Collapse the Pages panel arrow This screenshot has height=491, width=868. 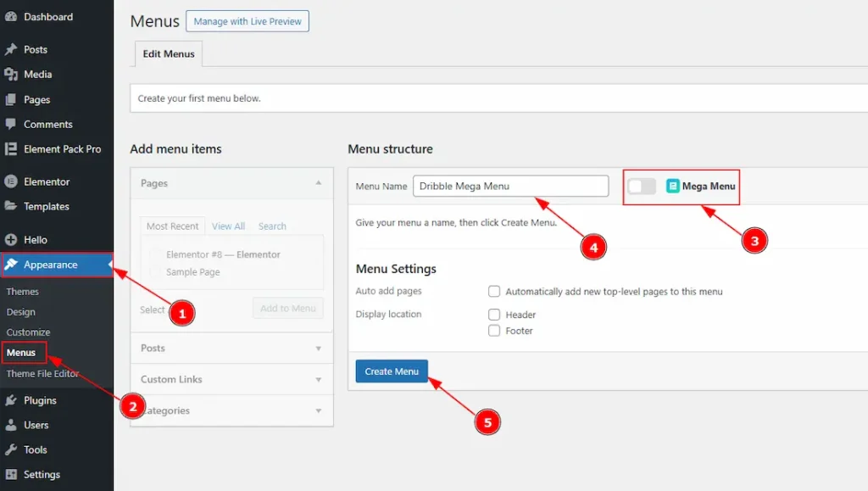point(319,183)
